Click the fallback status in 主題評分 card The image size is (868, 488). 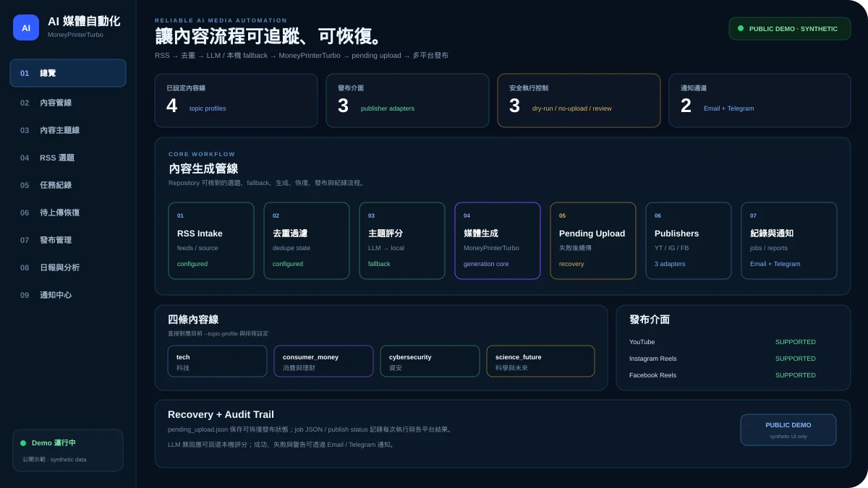click(x=379, y=264)
